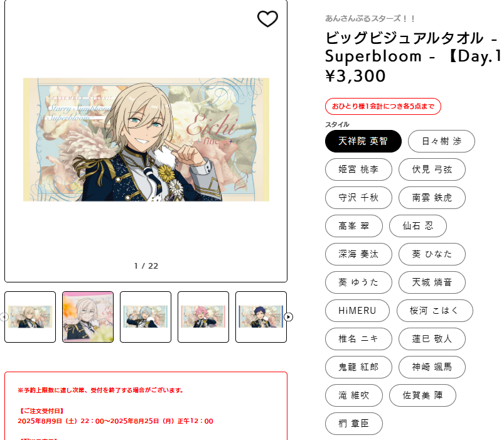Choose the 伏見 弓弦 style

[x=432, y=169]
